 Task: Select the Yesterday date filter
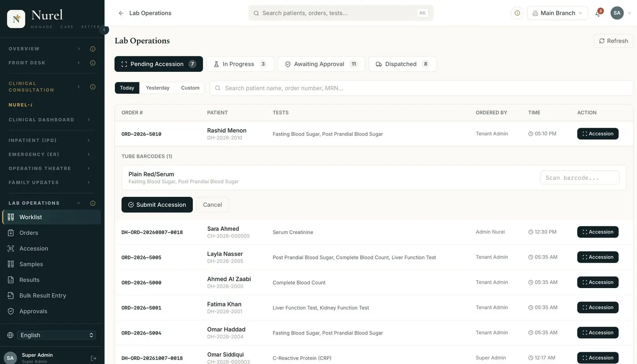coord(157,88)
